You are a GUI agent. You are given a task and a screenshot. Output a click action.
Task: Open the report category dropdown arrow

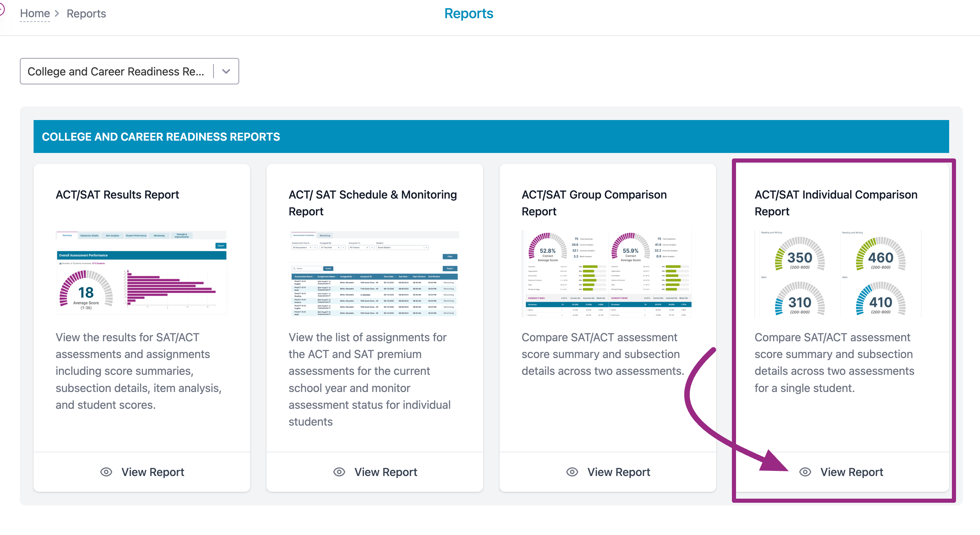coord(226,71)
